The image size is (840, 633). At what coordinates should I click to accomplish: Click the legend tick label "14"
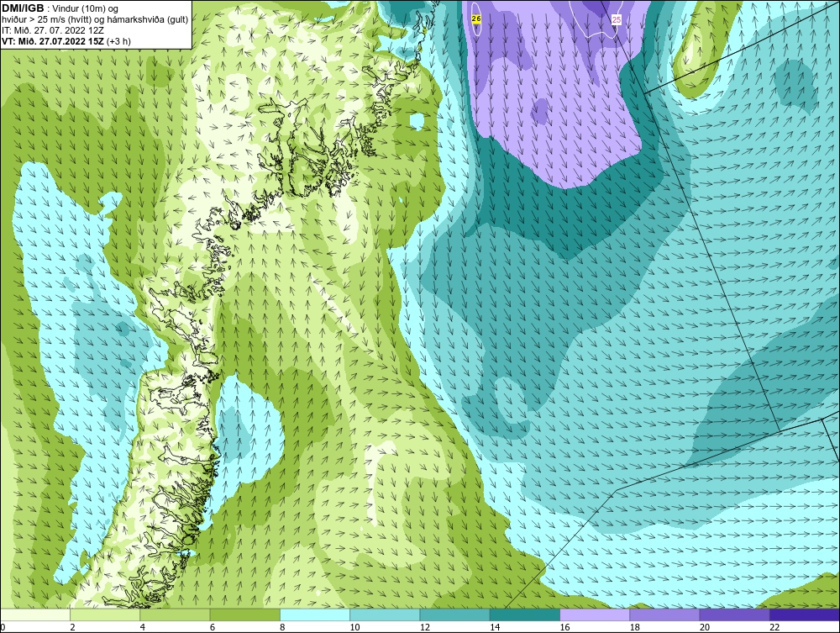(x=495, y=627)
